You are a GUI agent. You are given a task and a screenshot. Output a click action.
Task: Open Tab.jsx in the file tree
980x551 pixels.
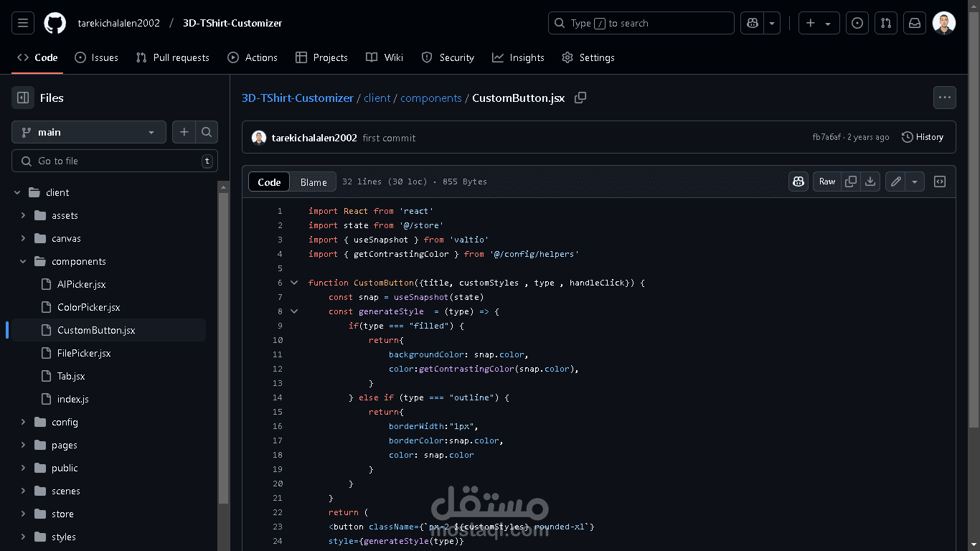tap(71, 376)
